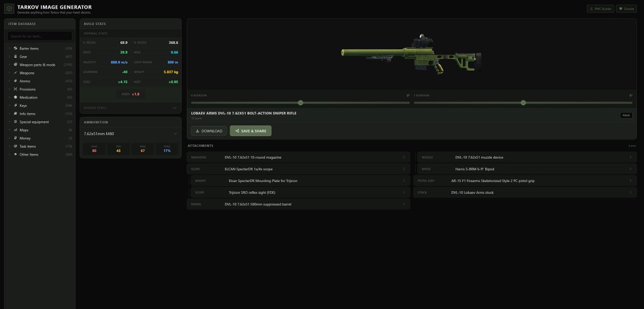644x309 pixels.
Task: Open the PMC Builder link
Action: click(x=600, y=9)
